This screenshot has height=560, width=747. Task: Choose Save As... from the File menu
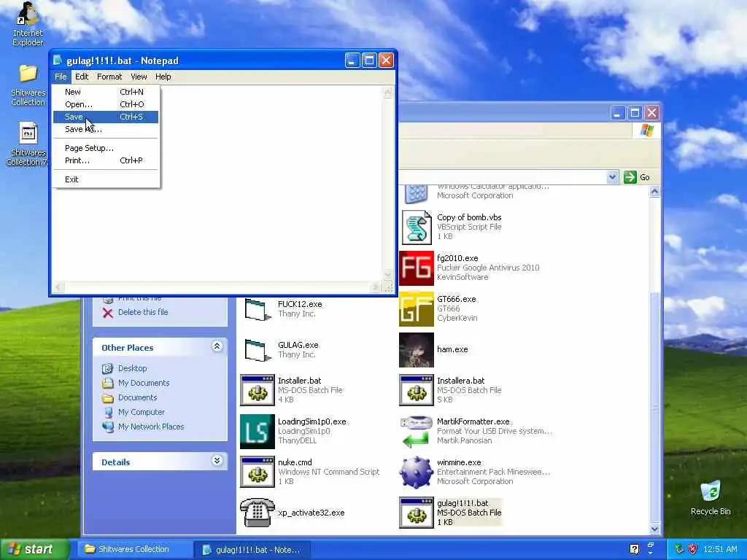106,129
